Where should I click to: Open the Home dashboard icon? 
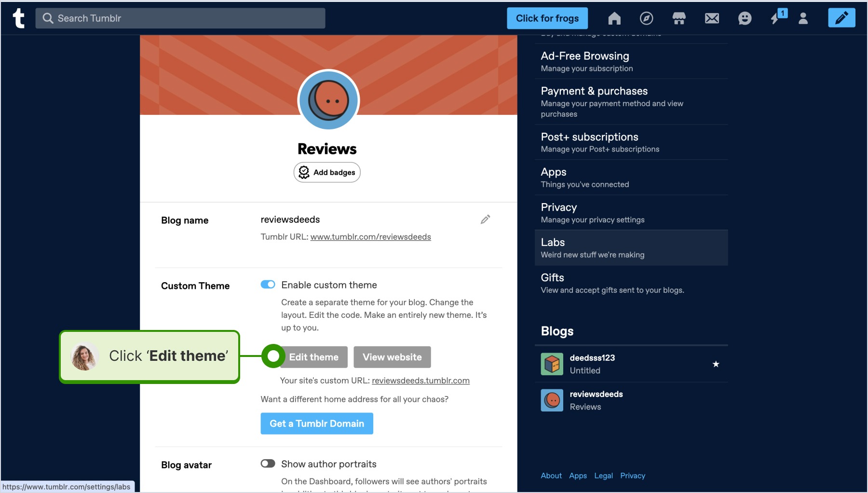[614, 18]
